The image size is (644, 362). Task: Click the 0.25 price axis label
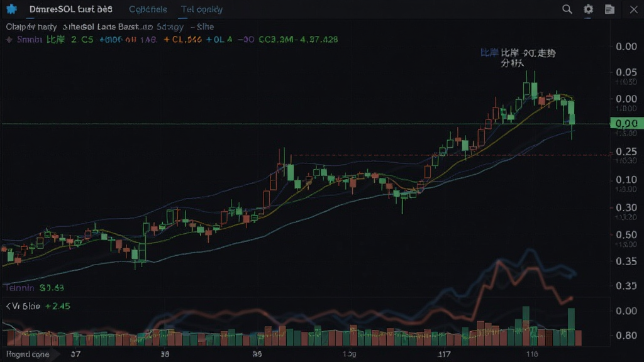[x=626, y=151]
